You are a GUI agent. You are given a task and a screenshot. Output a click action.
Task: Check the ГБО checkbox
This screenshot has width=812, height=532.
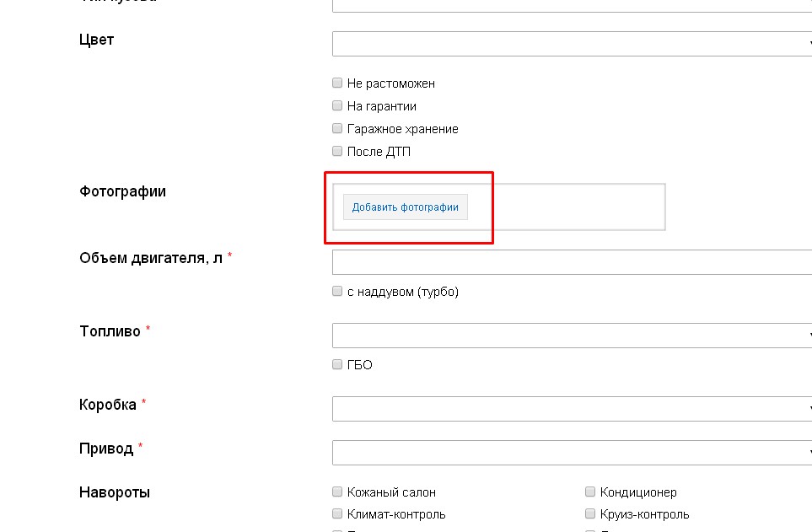pos(337,365)
